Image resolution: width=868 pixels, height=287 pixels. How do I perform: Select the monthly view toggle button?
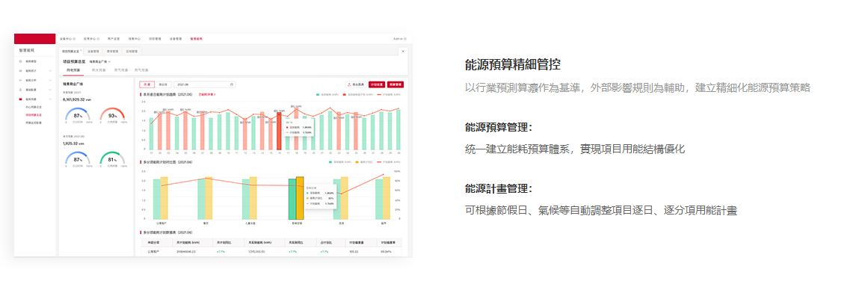pos(147,84)
